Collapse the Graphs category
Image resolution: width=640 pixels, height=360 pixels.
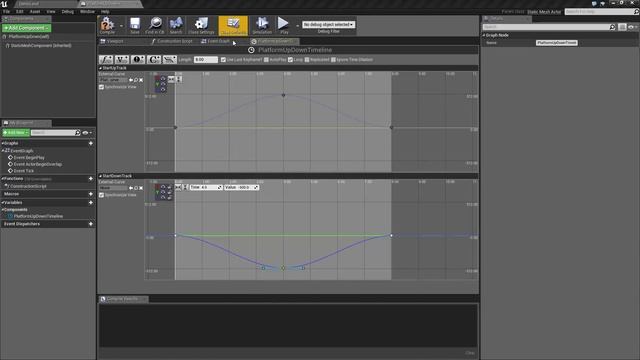[2, 143]
